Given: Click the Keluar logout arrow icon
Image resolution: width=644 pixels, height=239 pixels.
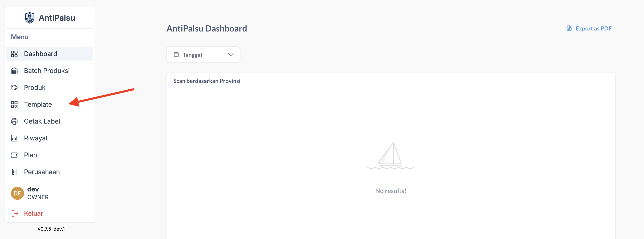Looking at the screenshot, I should point(15,213).
